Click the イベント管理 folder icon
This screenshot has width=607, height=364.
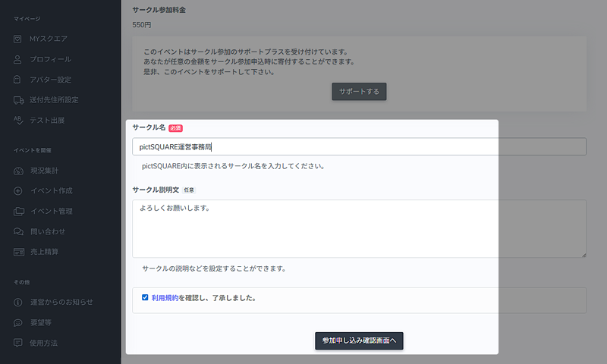coord(18,212)
